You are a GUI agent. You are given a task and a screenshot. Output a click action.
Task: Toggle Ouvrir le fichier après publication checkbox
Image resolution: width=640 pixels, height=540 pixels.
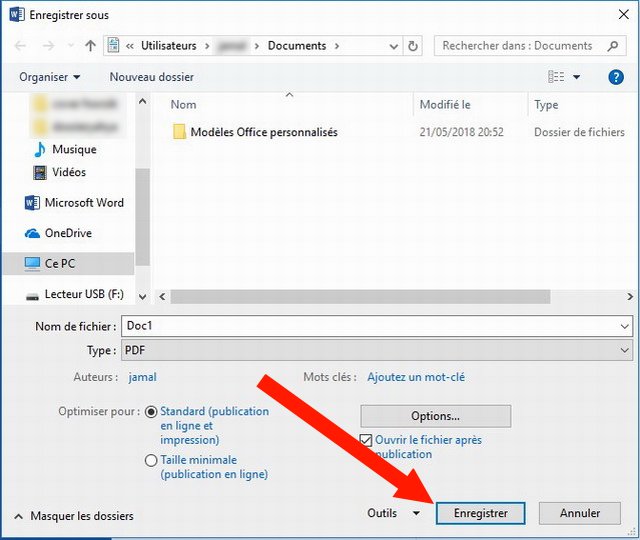(x=366, y=440)
